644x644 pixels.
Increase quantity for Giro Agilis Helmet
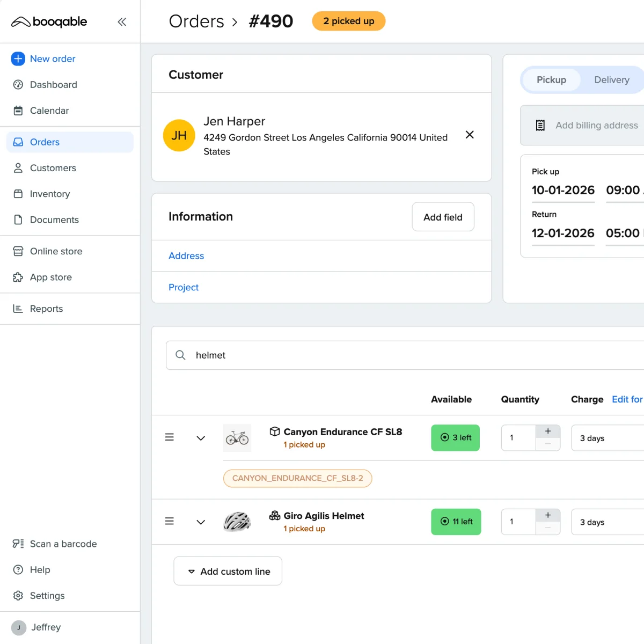click(548, 514)
